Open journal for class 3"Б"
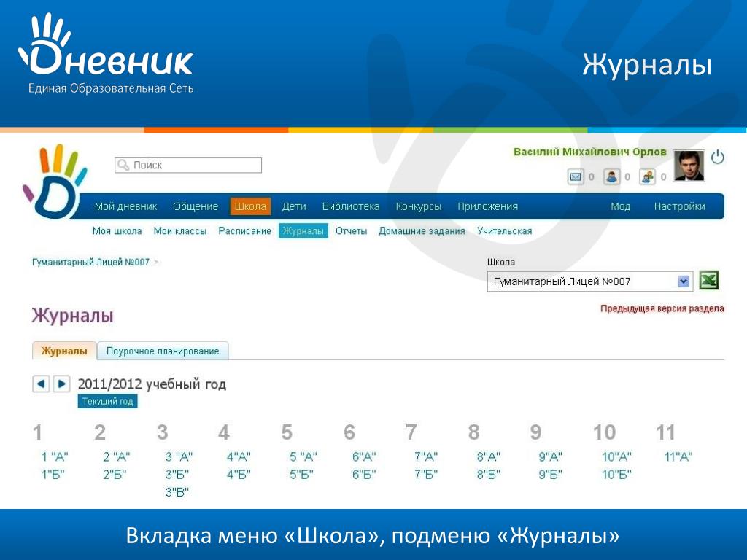This screenshot has height=560, width=747. [177, 474]
